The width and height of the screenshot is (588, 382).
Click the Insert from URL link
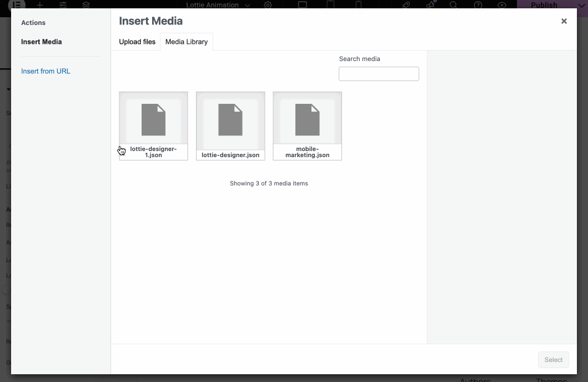[x=46, y=71]
